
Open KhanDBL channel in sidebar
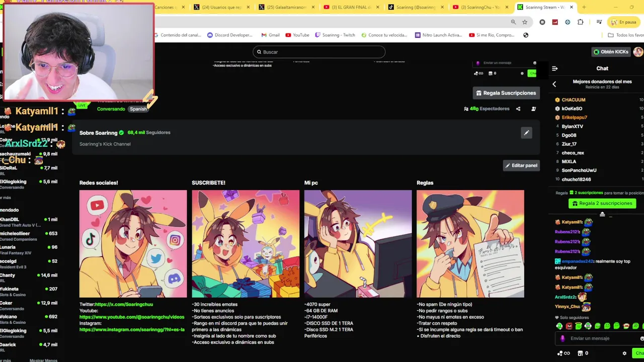point(29,222)
